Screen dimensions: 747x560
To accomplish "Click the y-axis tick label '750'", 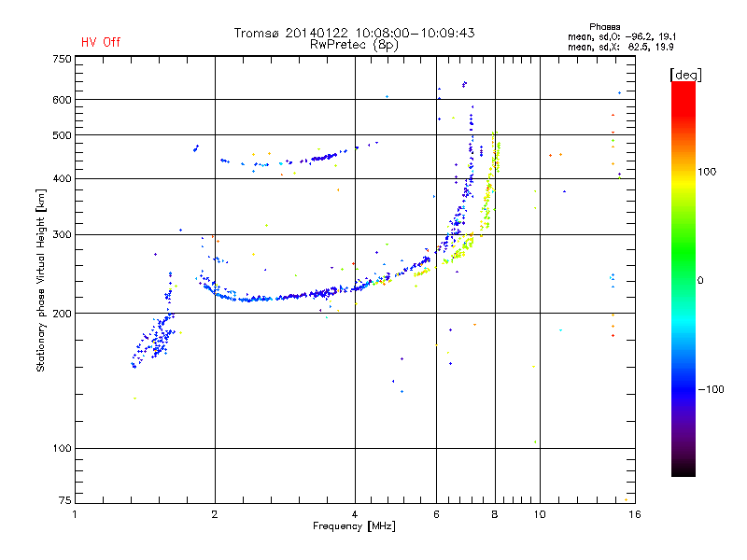I will (62, 59).
